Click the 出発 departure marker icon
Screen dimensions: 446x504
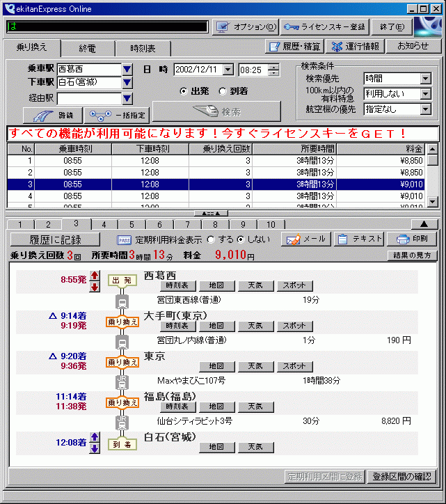122,281
